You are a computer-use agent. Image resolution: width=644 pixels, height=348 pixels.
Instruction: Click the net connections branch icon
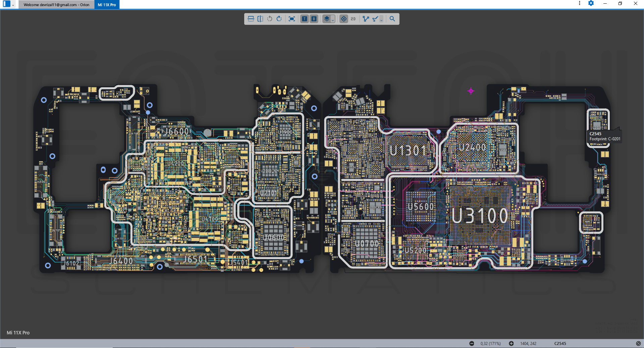coord(366,19)
